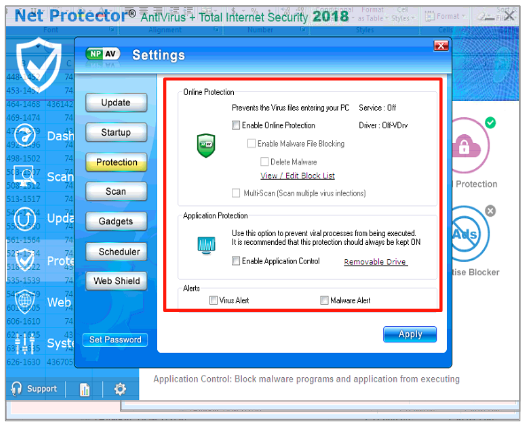Open settings gear icon in bottom bar
Screen dimensions: 522x423
(x=120, y=389)
